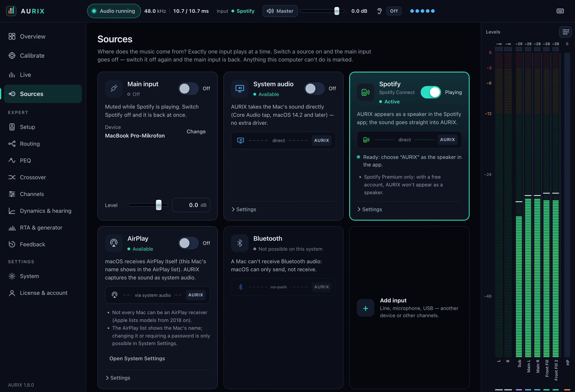
Task: Click the Crossover icon
Action: [12, 177]
